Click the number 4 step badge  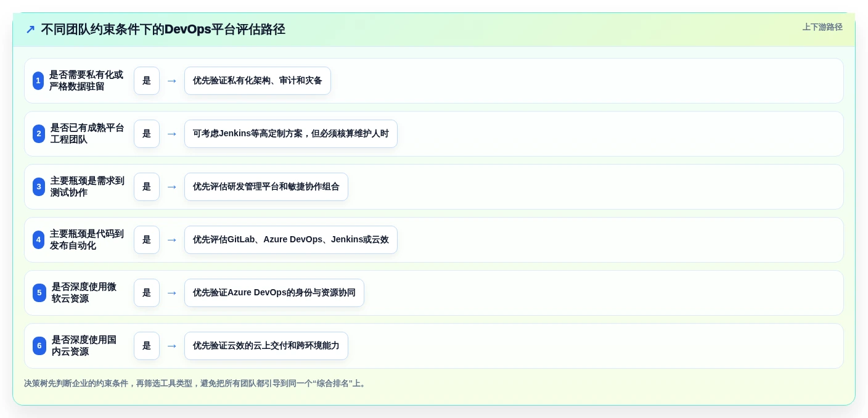[38, 240]
